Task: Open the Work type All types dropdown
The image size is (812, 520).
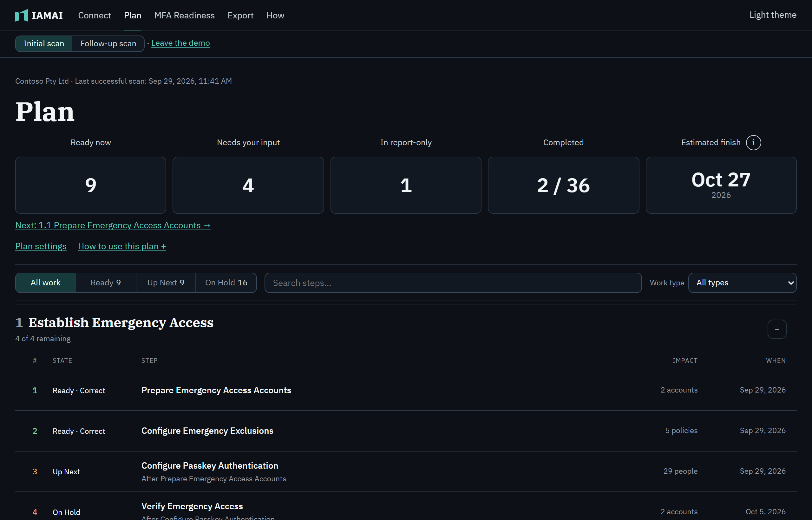Action: (742, 283)
